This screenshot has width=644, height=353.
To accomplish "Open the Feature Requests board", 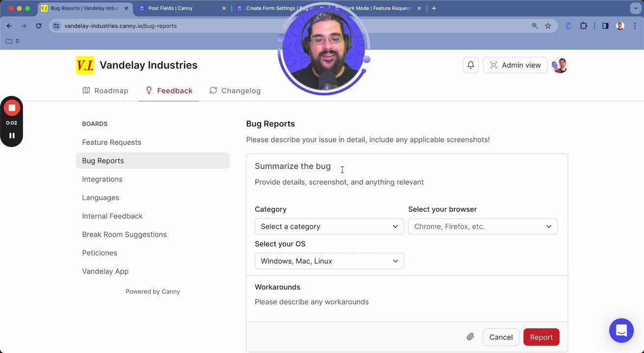I will click(111, 142).
